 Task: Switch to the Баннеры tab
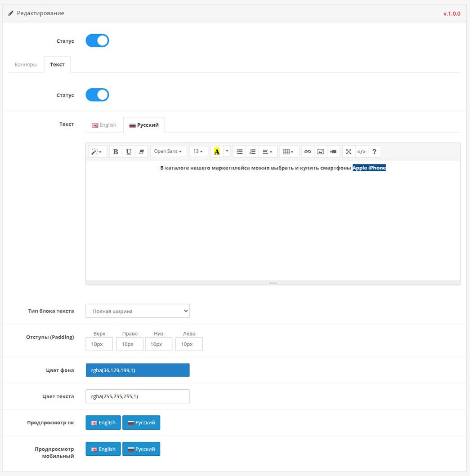(x=26, y=64)
